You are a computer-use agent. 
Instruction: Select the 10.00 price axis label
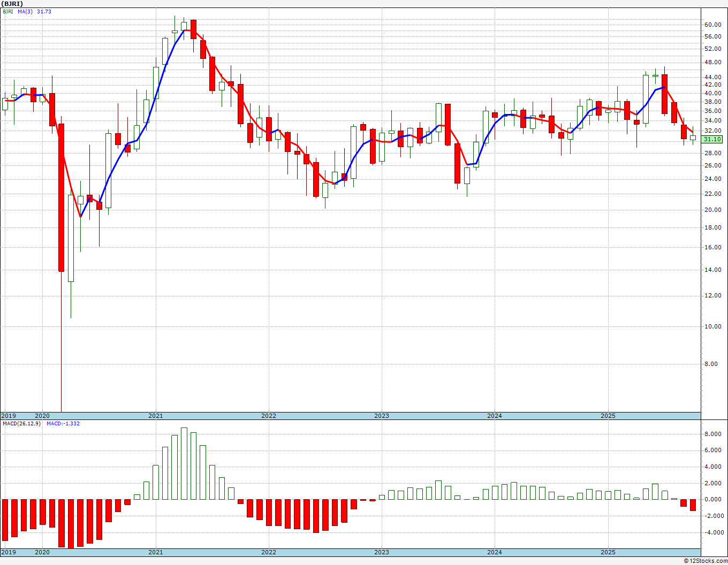click(712, 327)
